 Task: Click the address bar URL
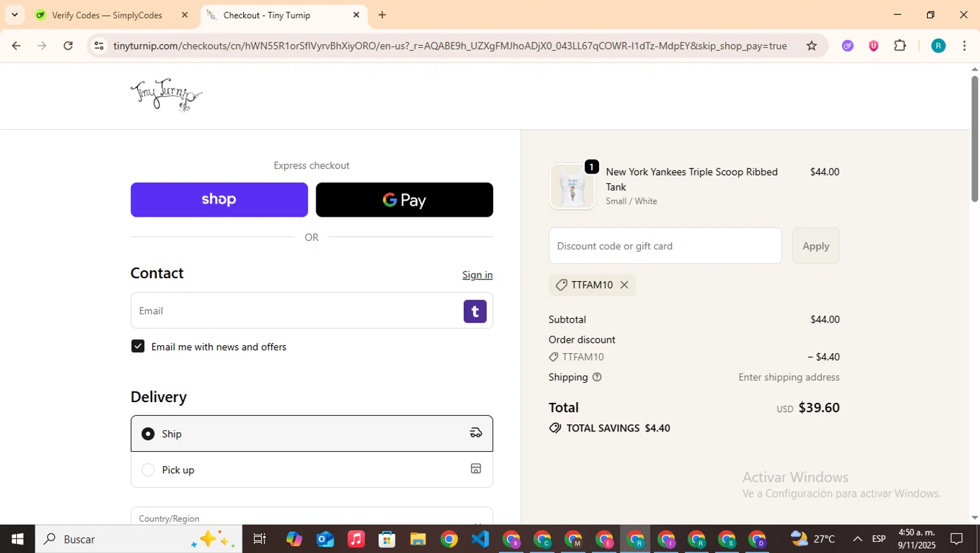(449, 46)
